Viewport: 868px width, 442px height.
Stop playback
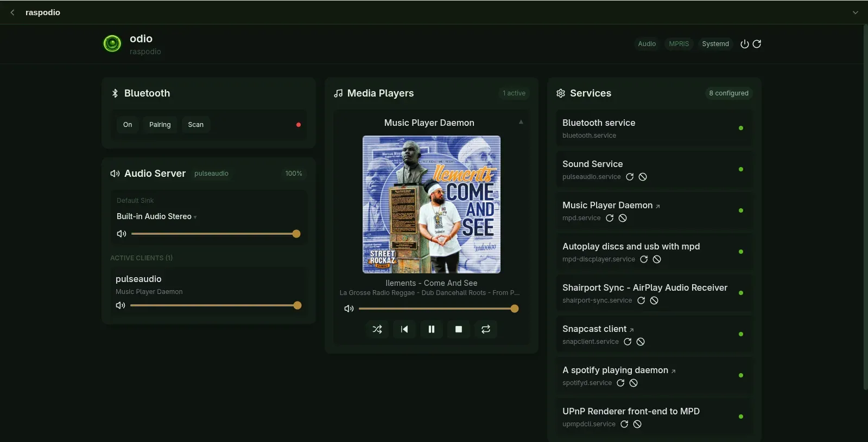(459, 329)
